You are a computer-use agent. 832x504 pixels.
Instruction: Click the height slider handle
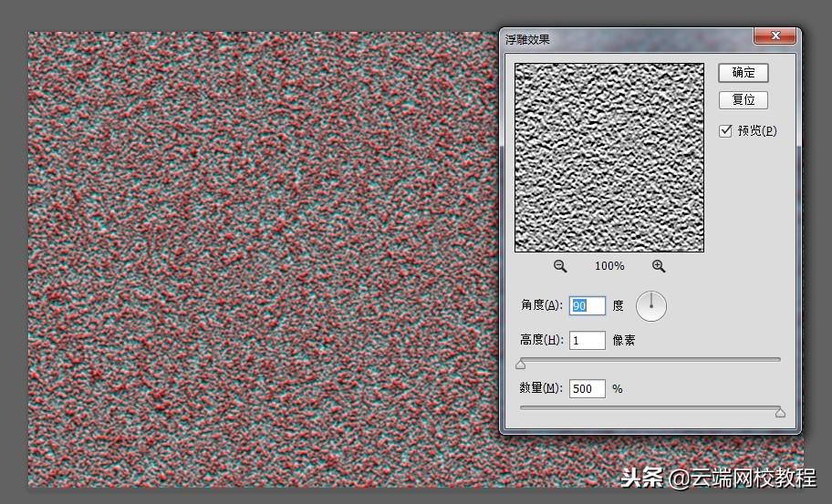pos(521,364)
